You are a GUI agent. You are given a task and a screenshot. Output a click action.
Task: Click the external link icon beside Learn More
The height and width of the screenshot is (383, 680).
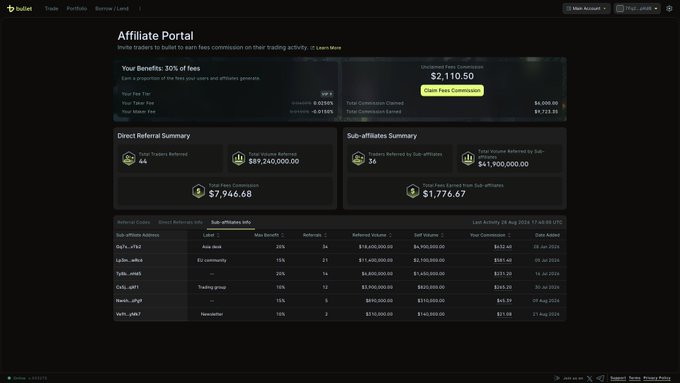pos(312,48)
